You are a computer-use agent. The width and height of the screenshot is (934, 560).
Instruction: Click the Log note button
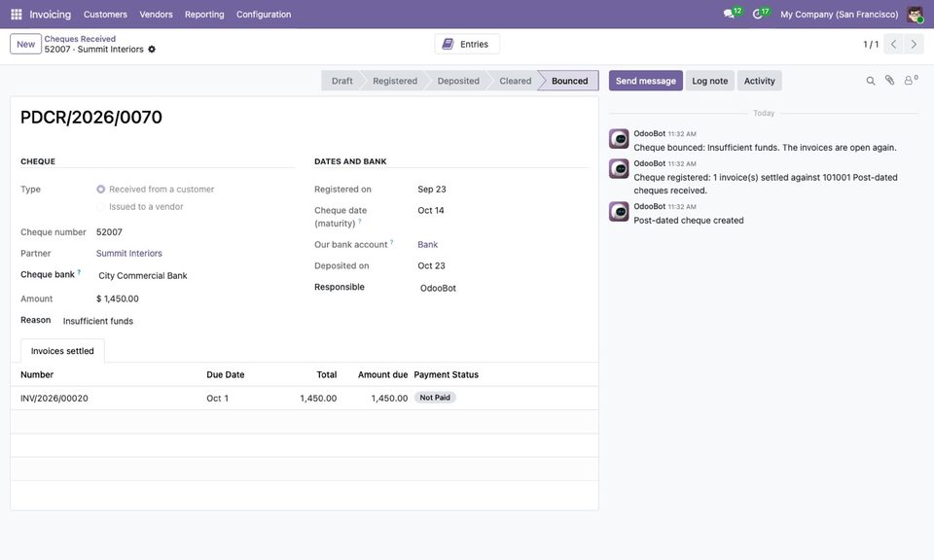click(710, 81)
